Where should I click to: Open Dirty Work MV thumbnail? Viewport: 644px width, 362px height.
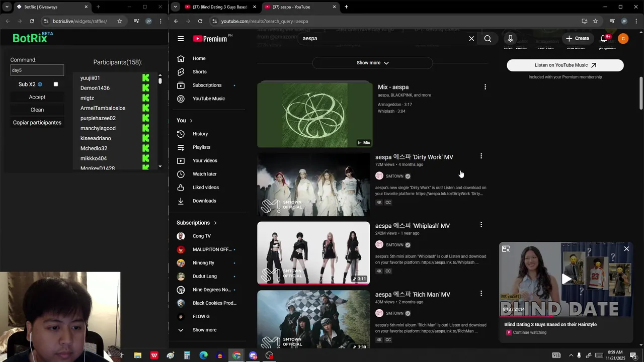click(x=313, y=185)
